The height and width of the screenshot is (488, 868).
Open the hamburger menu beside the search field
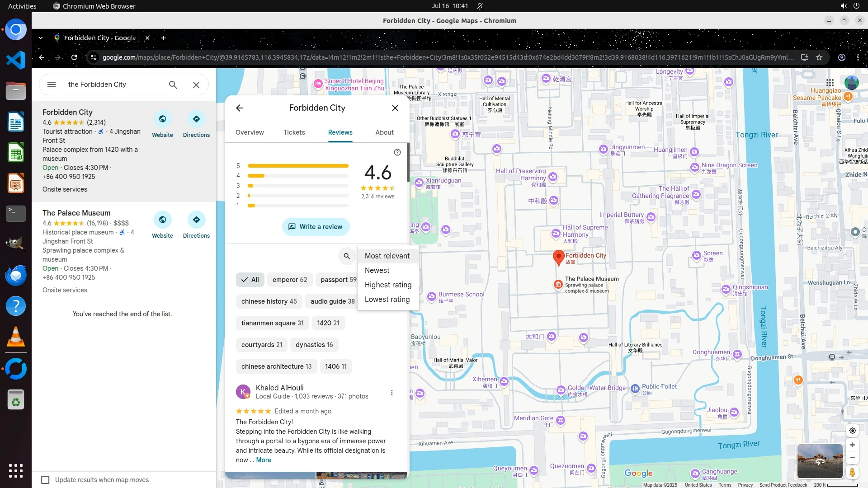pos(52,84)
